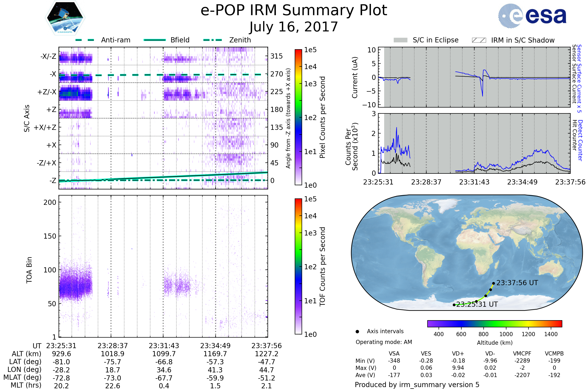Click the VSA voltage column header
This screenshot has height=392, width=588.
tap(394, 354)
